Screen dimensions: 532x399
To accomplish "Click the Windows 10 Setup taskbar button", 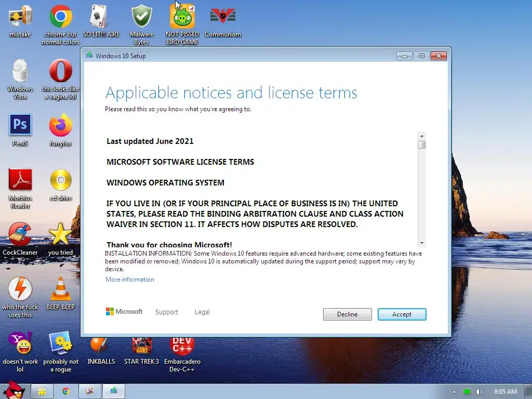I will tap(114, 391).
